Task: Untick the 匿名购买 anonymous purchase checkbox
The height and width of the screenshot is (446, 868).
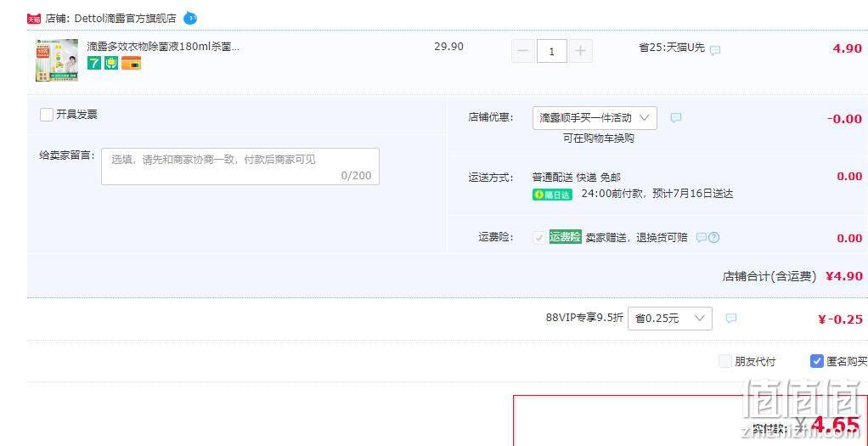Action: tap(816, 361)
